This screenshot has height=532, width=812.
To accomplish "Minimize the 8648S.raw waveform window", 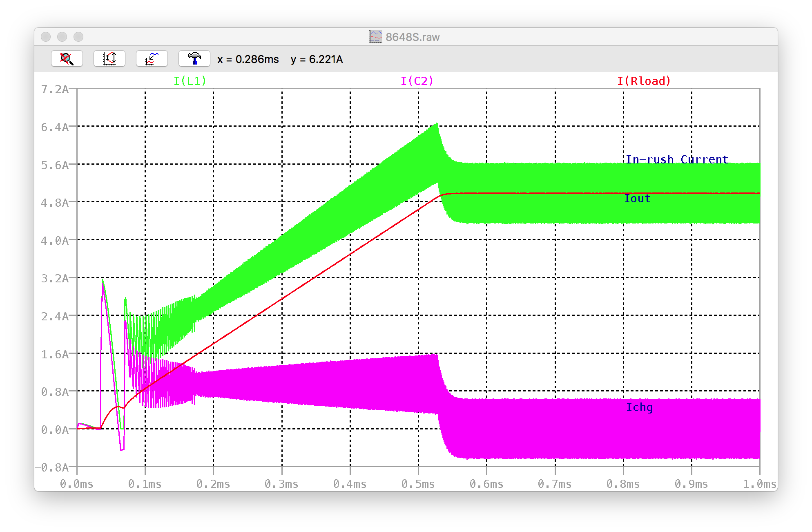I will (x=62, y=37).
